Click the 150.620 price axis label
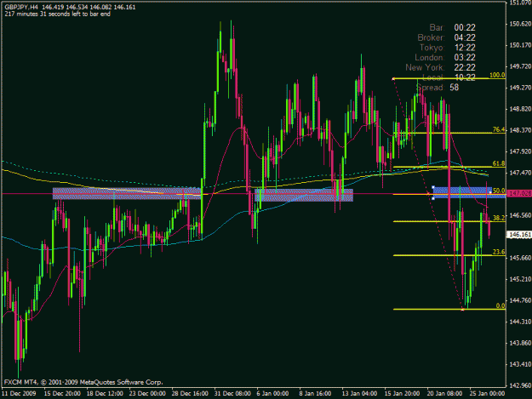 [x=520, y=24]
